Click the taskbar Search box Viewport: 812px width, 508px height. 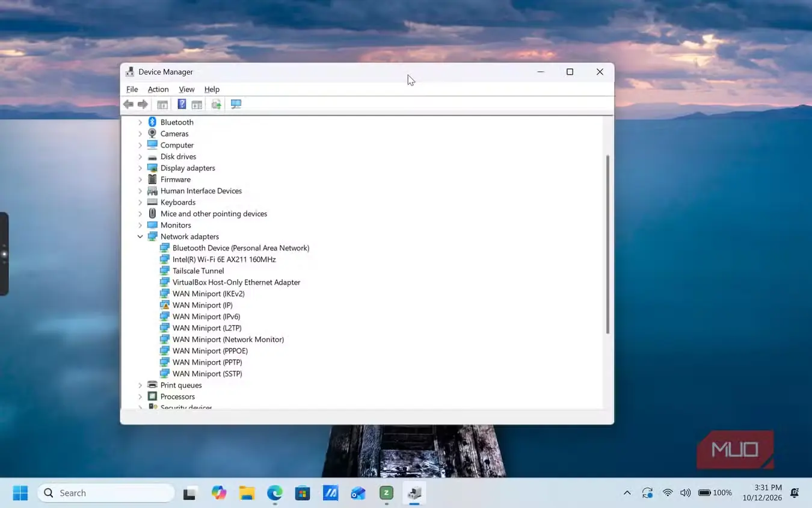(106, 493)
